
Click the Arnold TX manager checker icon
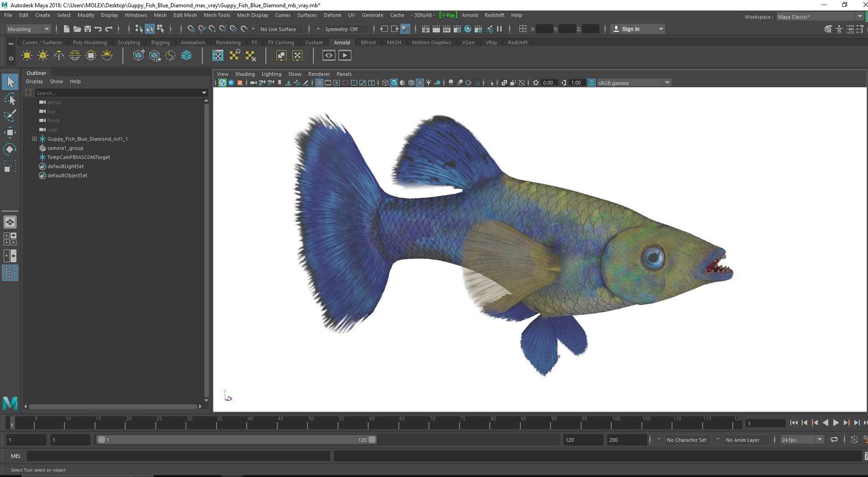pyautogui.click(x=218, y=56)
